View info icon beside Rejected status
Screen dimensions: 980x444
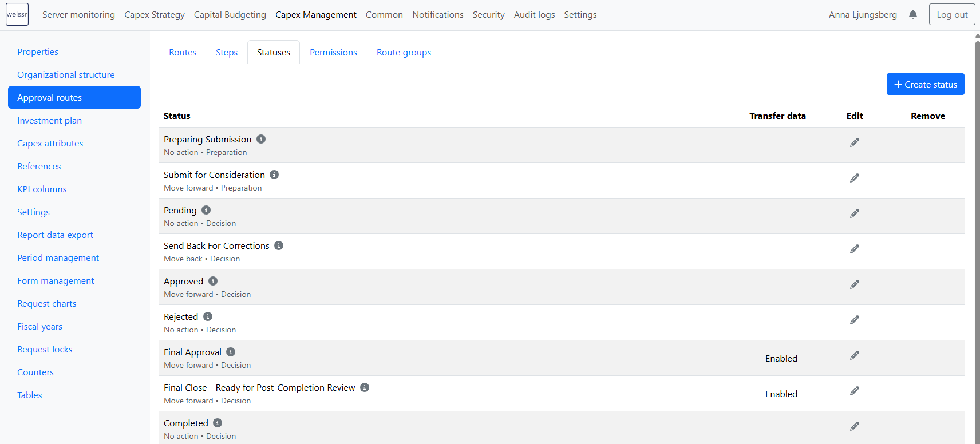pyautogui.click(x=208, y=316)
